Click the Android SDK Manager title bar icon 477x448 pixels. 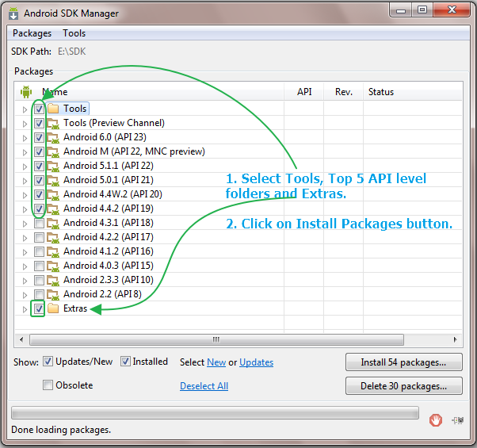[13, 13]
